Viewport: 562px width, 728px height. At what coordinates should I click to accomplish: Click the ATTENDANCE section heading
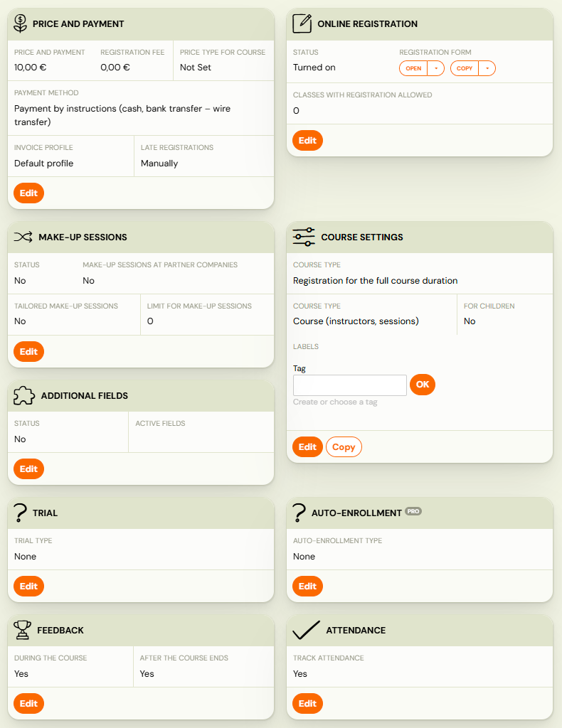[356, 630]
